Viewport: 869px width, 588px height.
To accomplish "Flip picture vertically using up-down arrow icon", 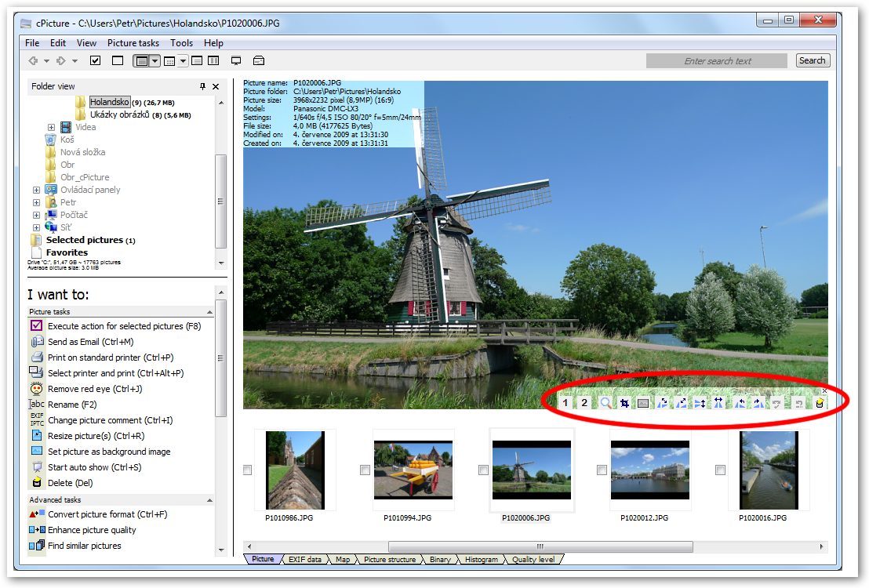I will click(700, 404).
